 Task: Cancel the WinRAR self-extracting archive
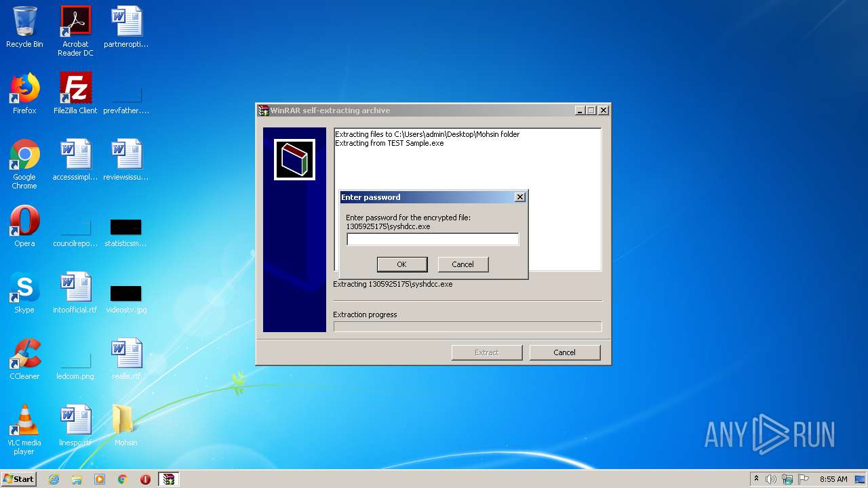(x=565, y=352)
